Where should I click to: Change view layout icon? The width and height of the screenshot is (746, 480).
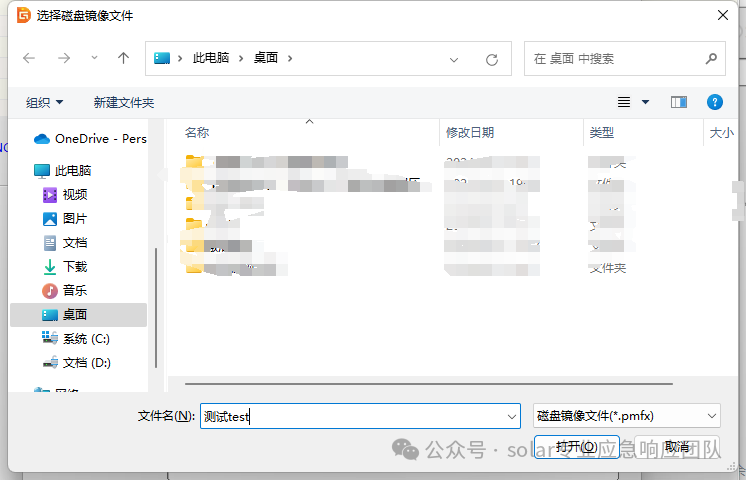(x=625, y=102)
